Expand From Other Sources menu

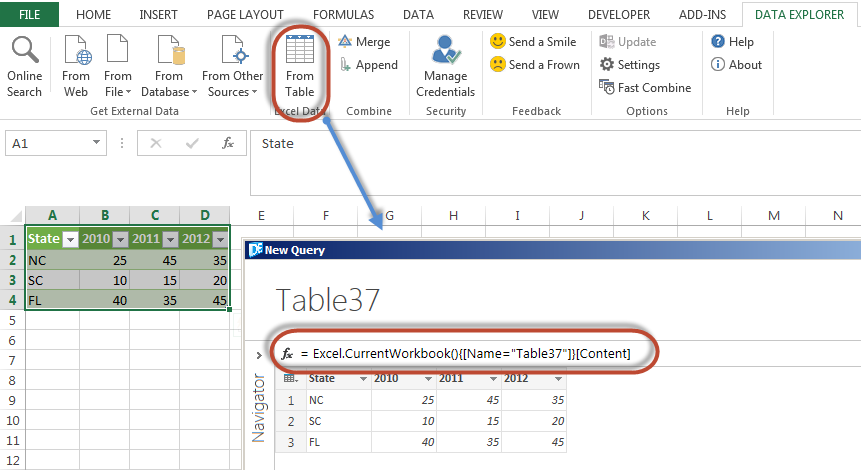coord(232,66)
